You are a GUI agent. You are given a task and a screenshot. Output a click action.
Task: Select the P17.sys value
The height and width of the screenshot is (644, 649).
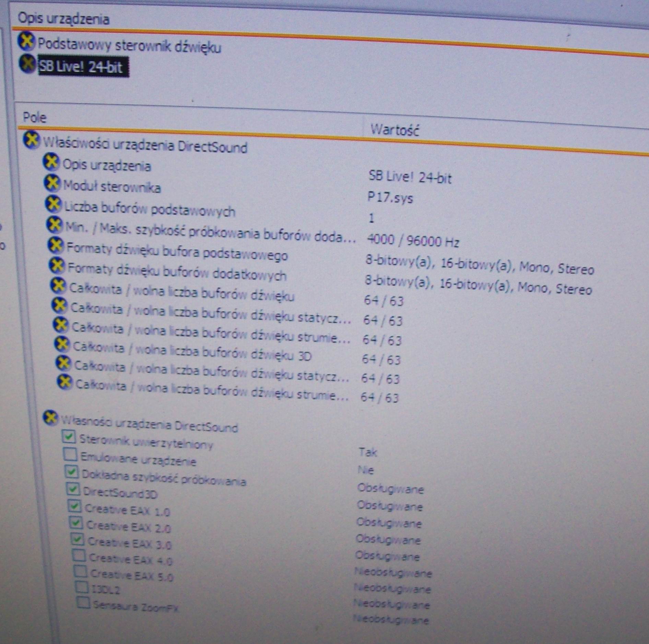point(390,198)
